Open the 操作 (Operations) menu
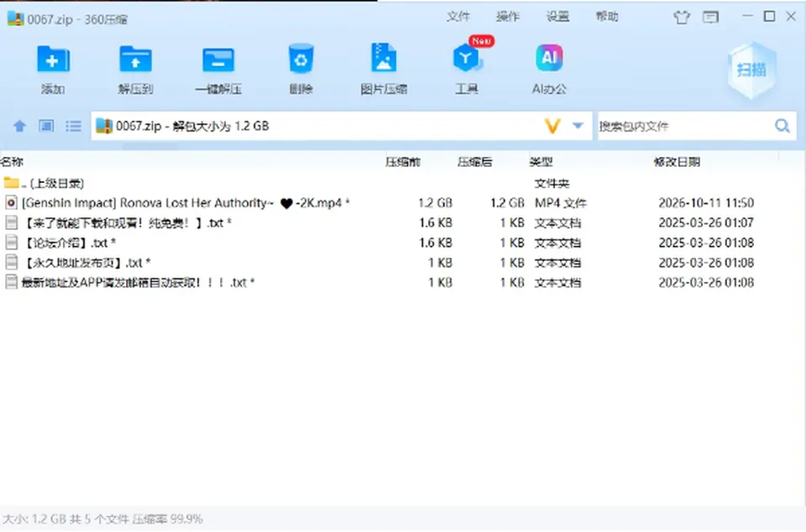 click(x=508, y=17)
